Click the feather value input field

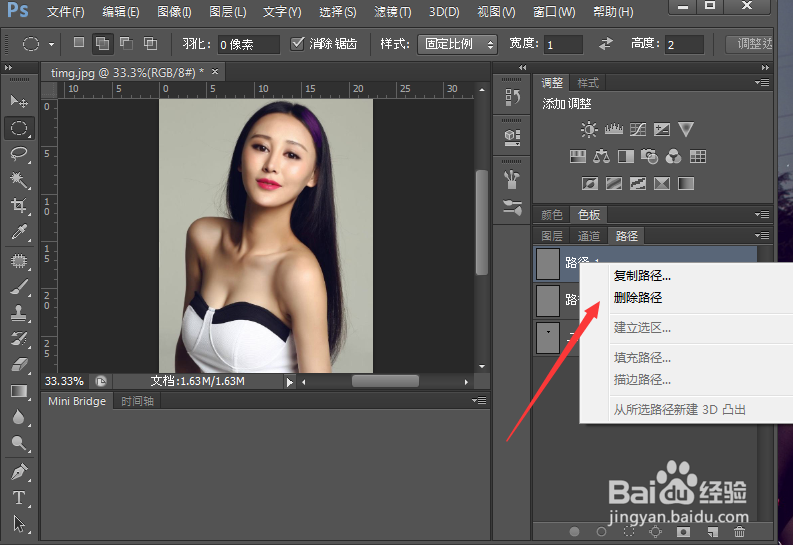tap(248, 44)
